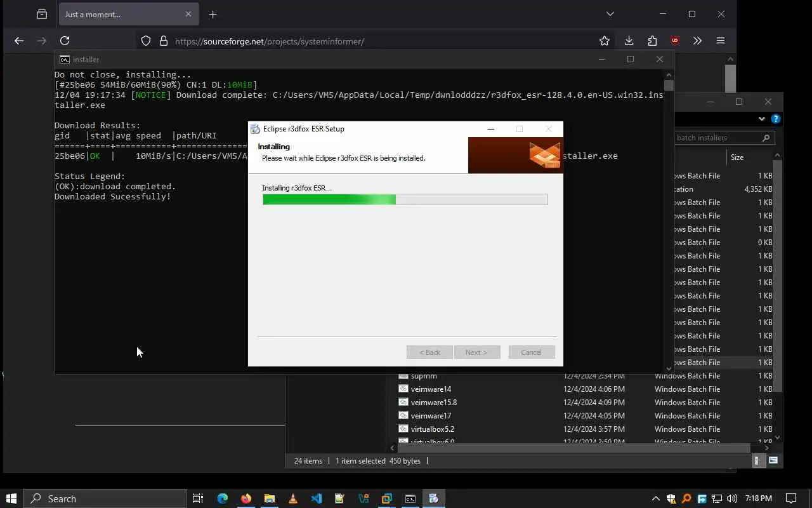Minimize the r3dfox ESR Setup dialog
The height and width of the screenshot is (508, 812).
(490, 129)
